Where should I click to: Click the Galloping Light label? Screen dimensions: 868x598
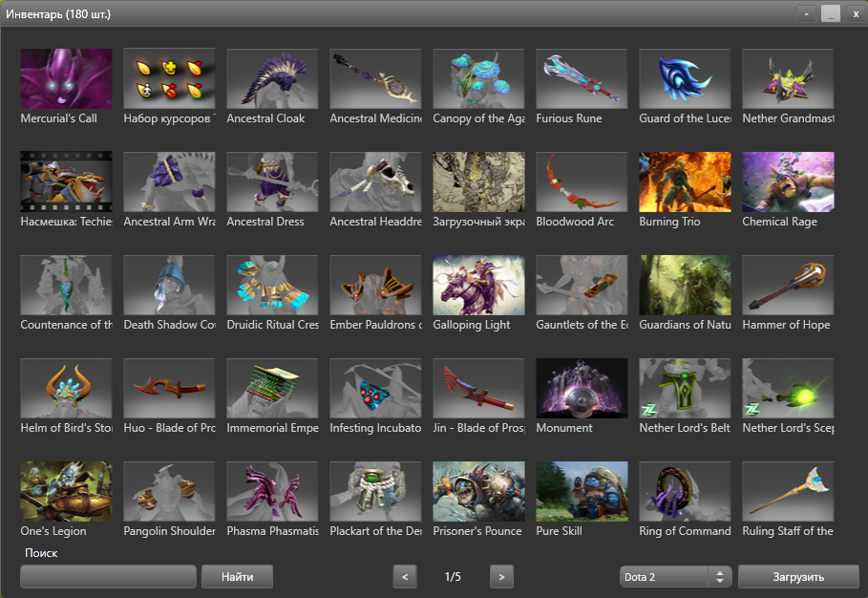[x=472, y=325]
